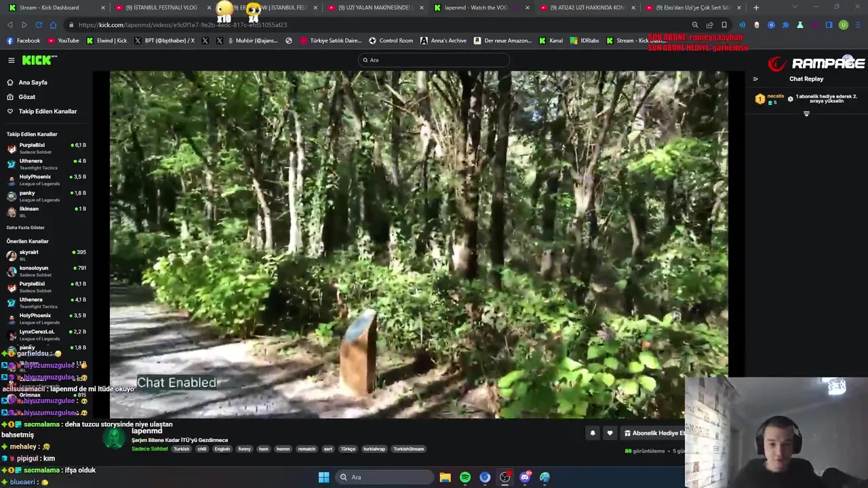Open the IDRlabs bookmark
This screenshot has width=868, height=488.
pos(585,41)
